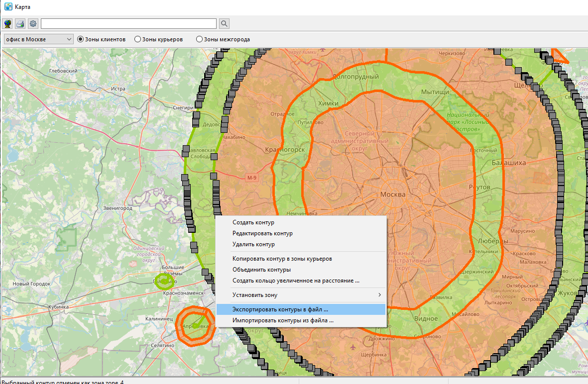Click the globe map icon in toolbar
Screen dimensions: 588x384
point(7,23)
